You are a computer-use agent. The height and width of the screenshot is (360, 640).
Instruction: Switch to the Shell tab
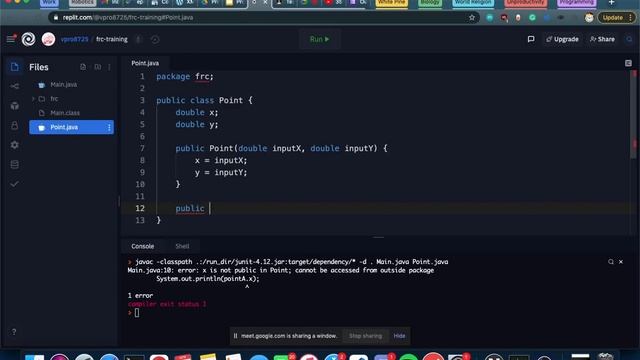[x=182, y=246]
